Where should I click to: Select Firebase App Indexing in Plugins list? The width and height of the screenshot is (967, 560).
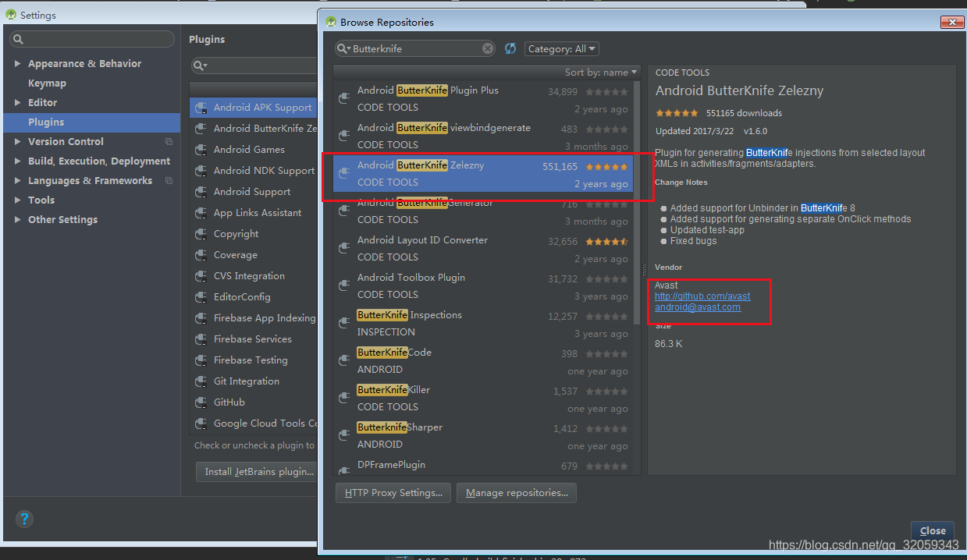[254, 318]
